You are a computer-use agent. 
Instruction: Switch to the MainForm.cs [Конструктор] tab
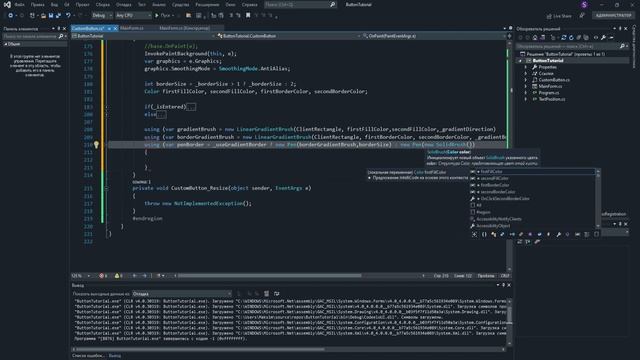coord(184,28)
